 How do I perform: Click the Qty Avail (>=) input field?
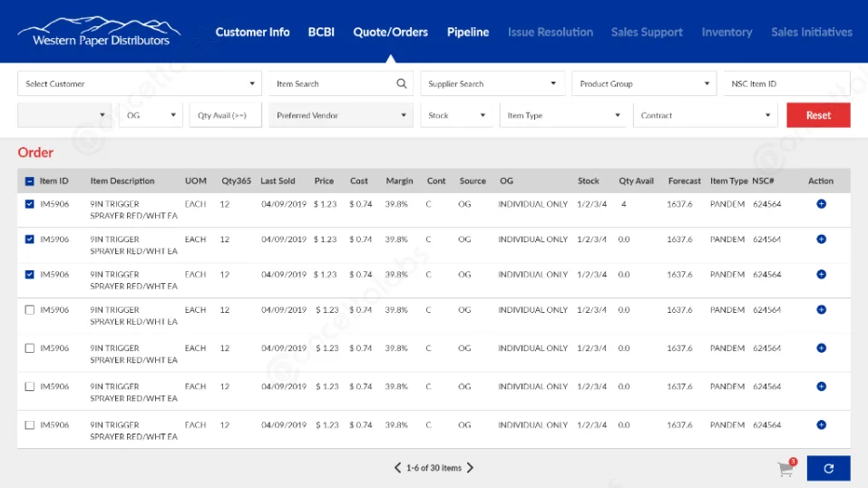226,115
